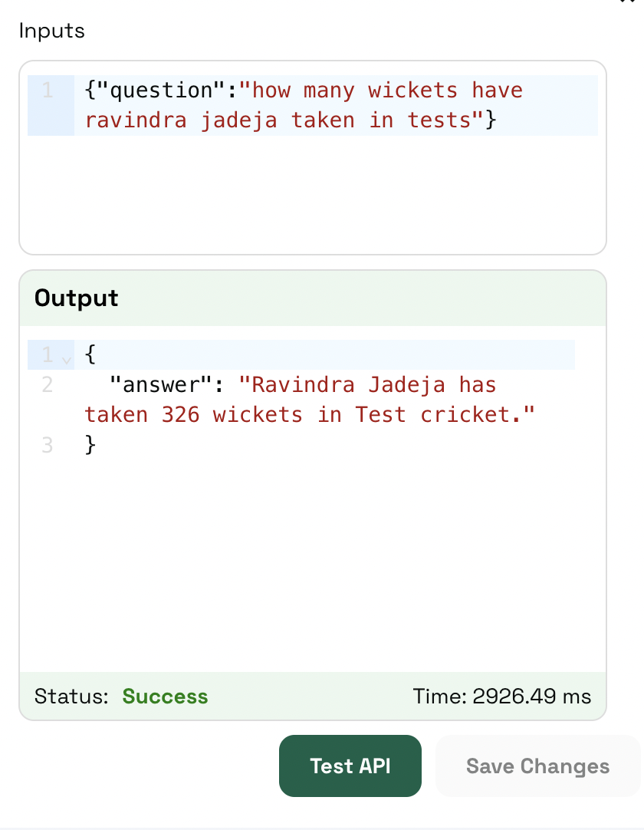Viewport: 644px width, 830px height.
Task: Click the Time 2926.49 ms readout
Action: point(501,697)
